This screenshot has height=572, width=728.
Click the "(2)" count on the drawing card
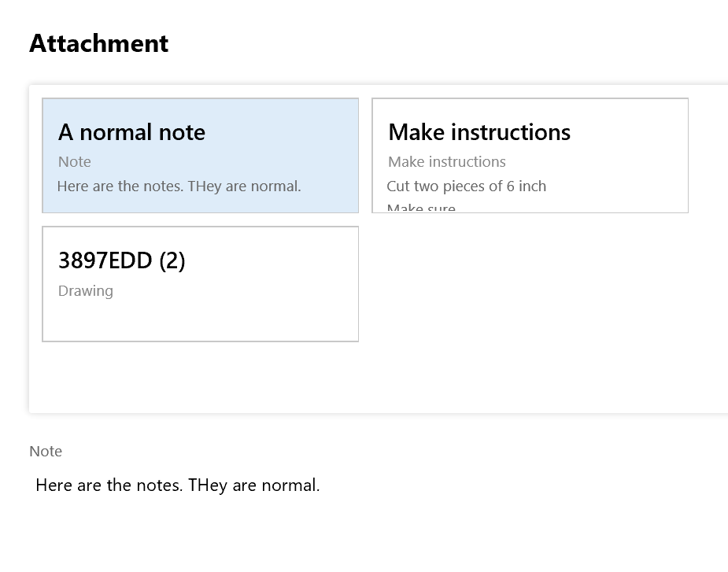point(173,260)
